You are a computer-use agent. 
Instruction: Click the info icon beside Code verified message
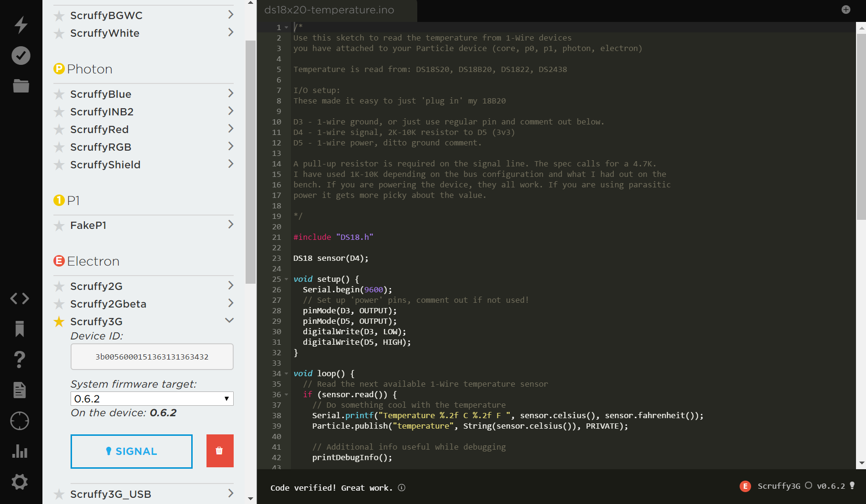402,487
